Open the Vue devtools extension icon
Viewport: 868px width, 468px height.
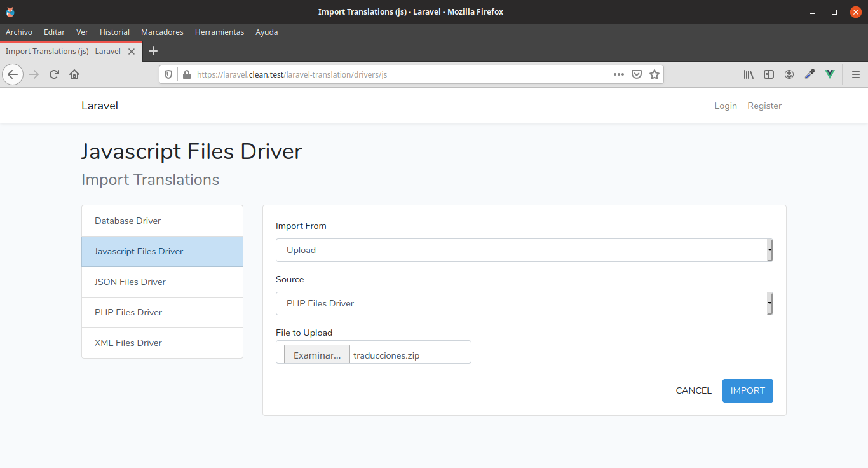[x=829, y=74]
